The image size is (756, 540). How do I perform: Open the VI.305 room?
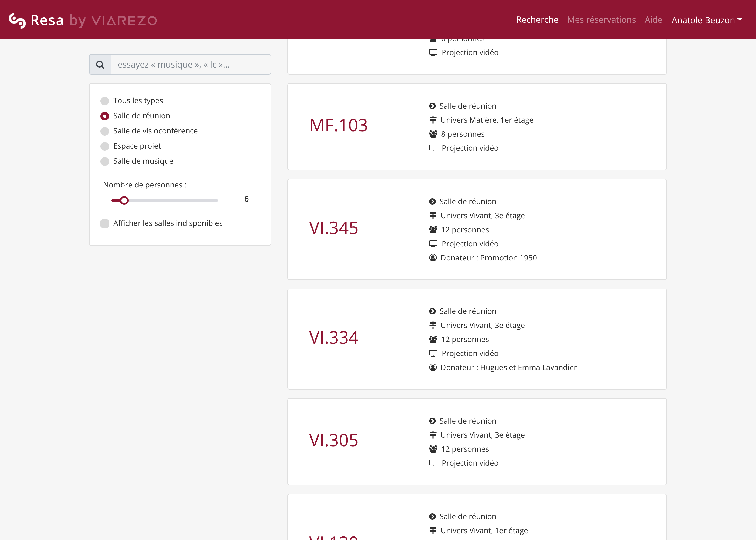click(x=333, y=440)
